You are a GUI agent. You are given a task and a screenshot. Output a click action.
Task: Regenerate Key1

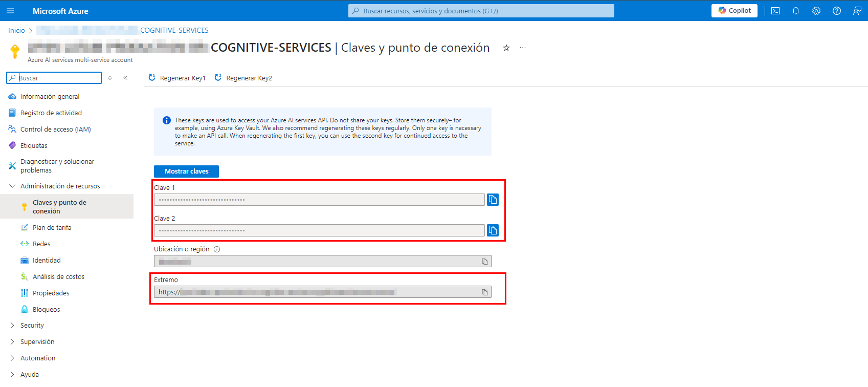pos(177,78)
